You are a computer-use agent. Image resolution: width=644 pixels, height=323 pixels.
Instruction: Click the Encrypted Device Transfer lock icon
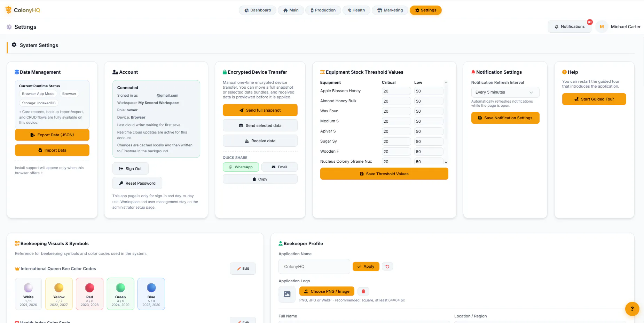click(x=225, y=72)
